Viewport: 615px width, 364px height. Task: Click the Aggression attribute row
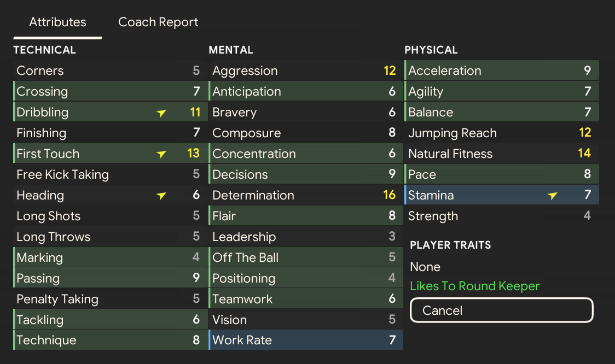tap(305, 71)
